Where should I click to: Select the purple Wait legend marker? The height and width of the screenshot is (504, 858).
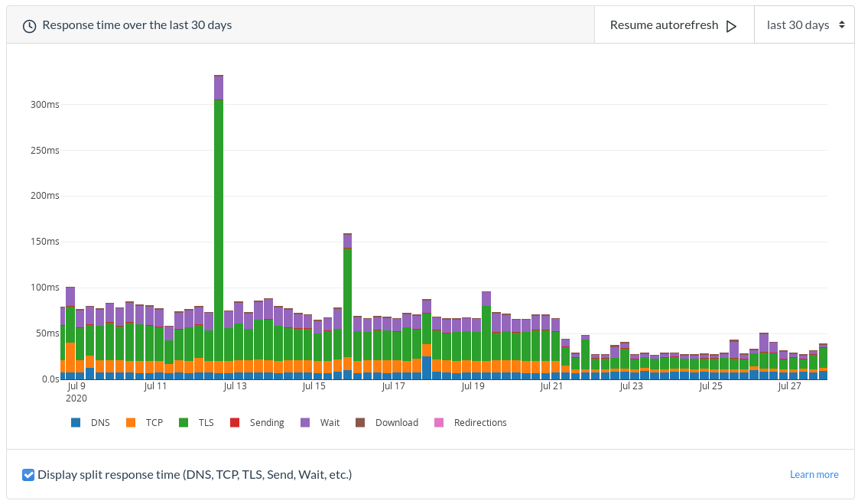[x=304, y=422]
